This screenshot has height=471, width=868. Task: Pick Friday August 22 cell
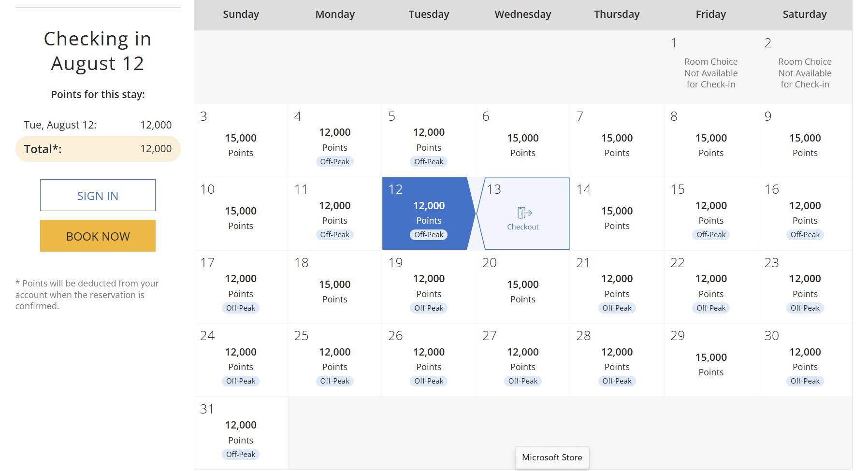click(x=711, y=287)
